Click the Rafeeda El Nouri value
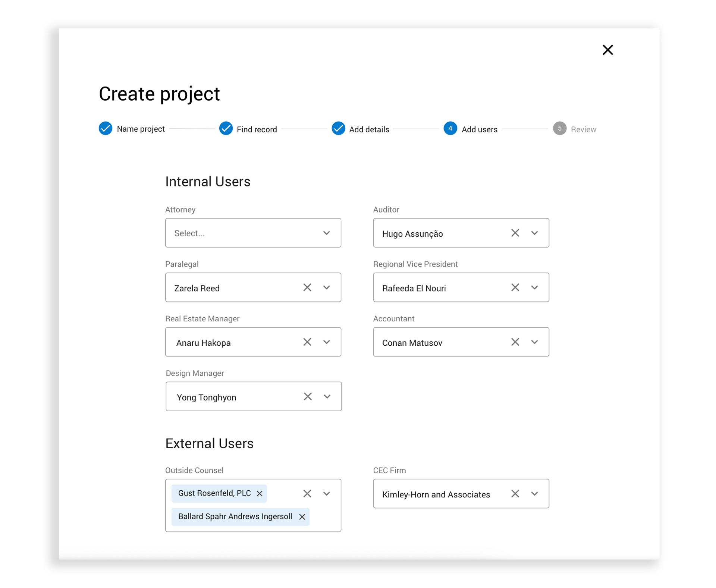The height and width of the screenshot is (588, 716). [414, 288]
